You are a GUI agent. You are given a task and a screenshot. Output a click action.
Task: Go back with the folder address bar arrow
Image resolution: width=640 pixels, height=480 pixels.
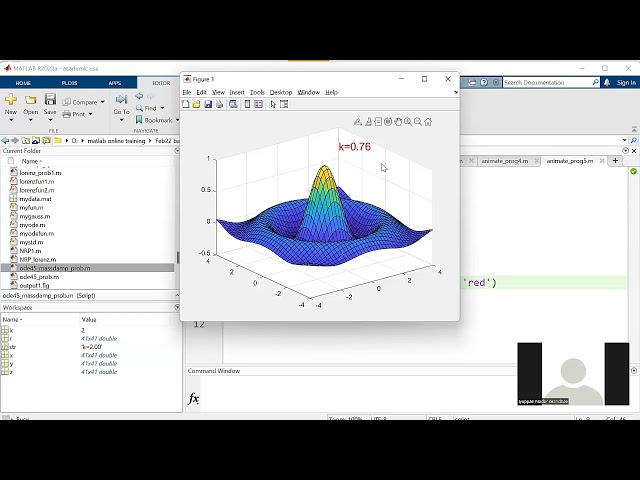[x=5, y=140]
